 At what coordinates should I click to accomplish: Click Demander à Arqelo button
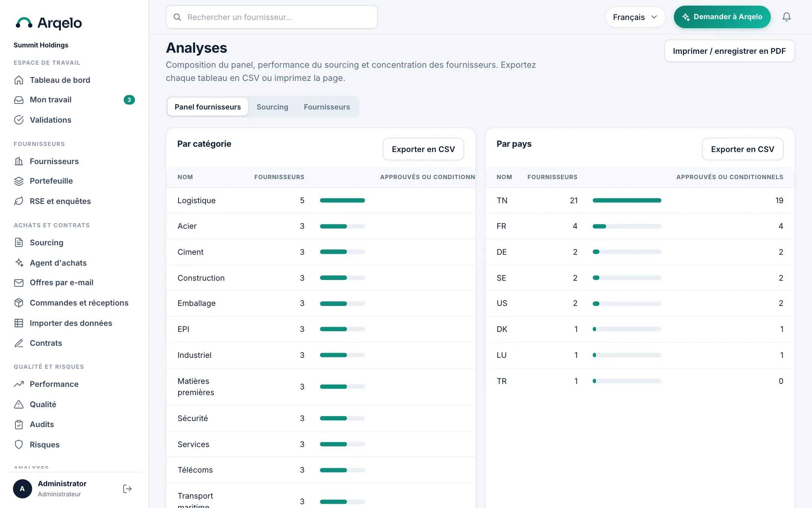pos(722,17)
